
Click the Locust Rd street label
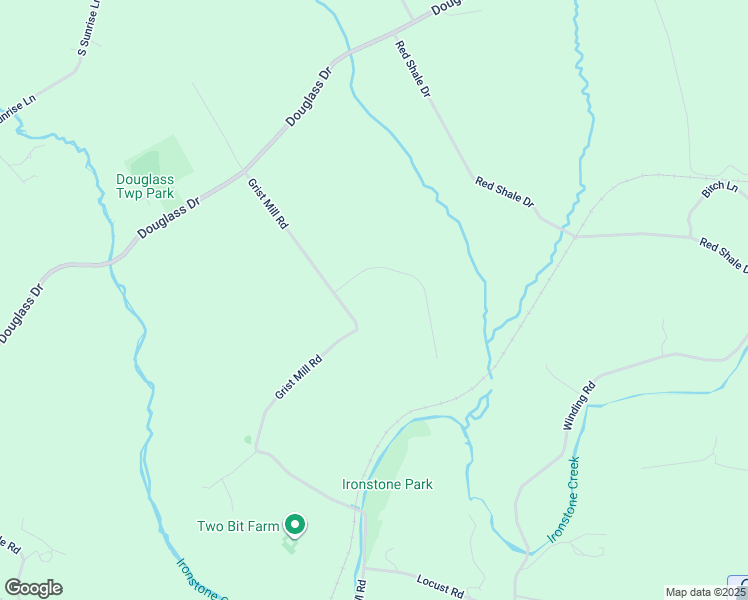coord(440,586)
